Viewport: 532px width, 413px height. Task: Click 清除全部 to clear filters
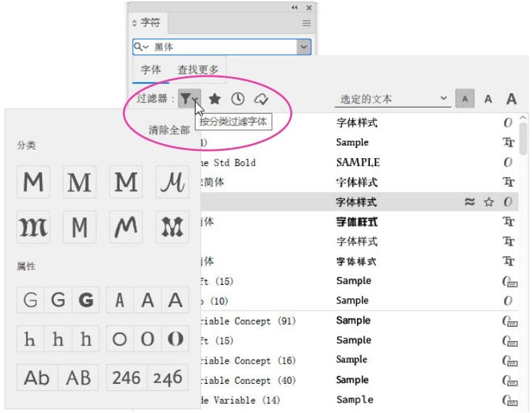pos(169,130)
